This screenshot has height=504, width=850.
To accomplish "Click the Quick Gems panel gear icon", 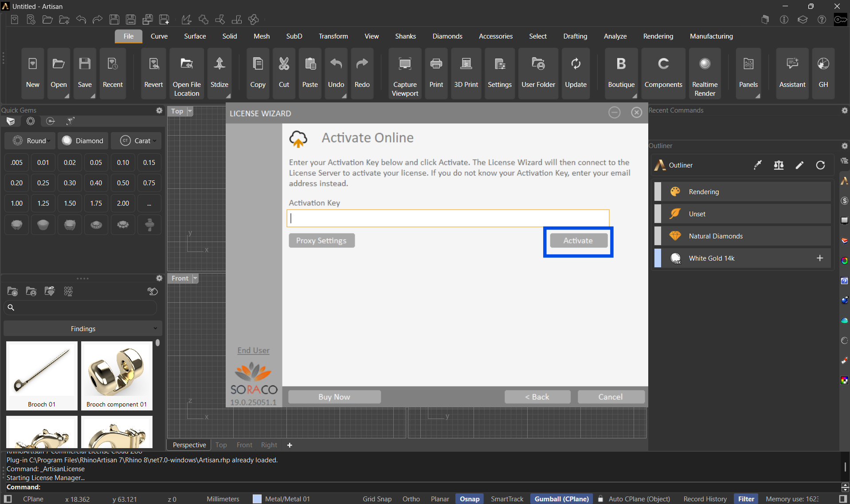I will pyautogui.click(x=159, y=110).
